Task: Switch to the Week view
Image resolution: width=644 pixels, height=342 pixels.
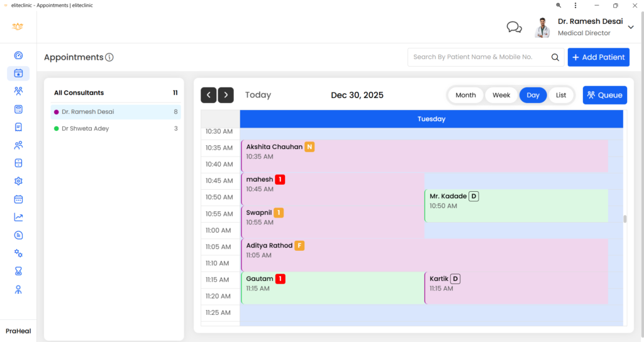Action: click(x=501, y=95)
